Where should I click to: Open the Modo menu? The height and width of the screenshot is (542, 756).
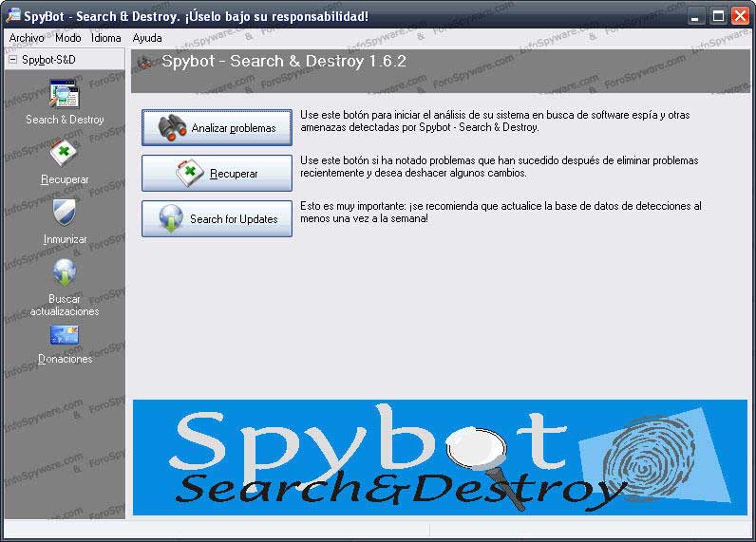click(68, 38)
